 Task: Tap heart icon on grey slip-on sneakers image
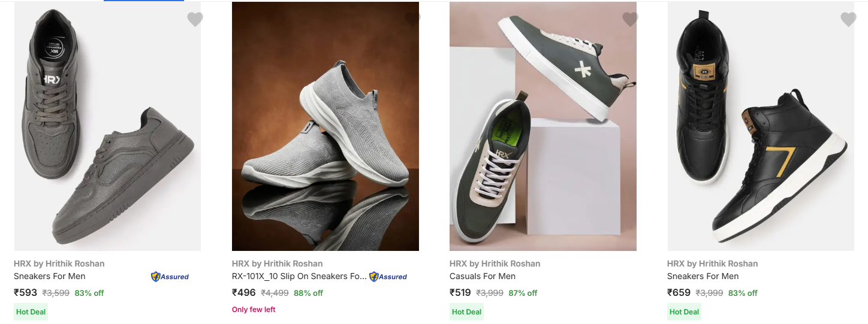pyautogui.click(x=412, y=20)
